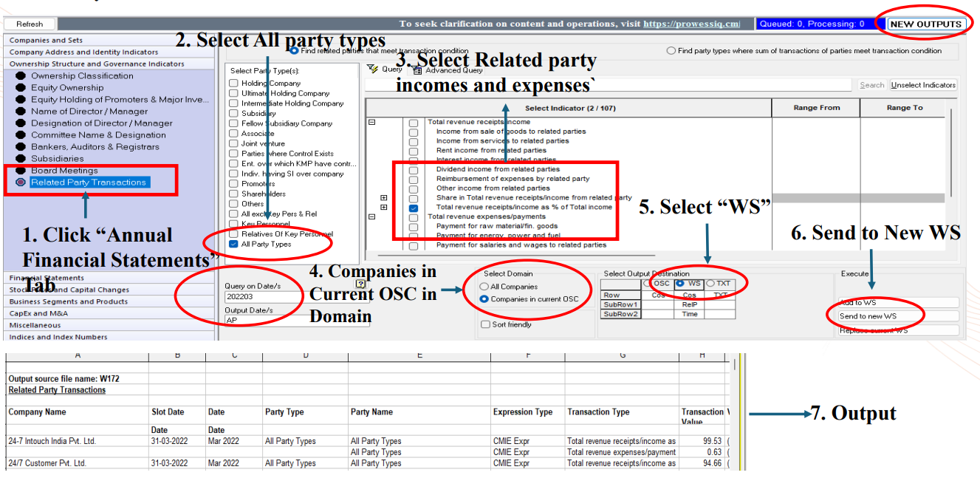Click the Query tab icon

coord(373,69)
